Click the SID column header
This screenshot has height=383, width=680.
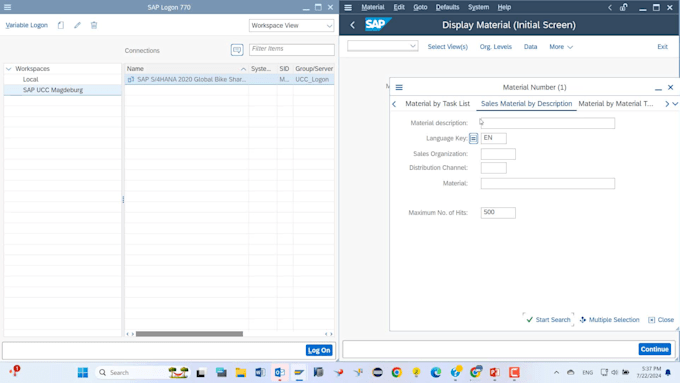point(284,69)
